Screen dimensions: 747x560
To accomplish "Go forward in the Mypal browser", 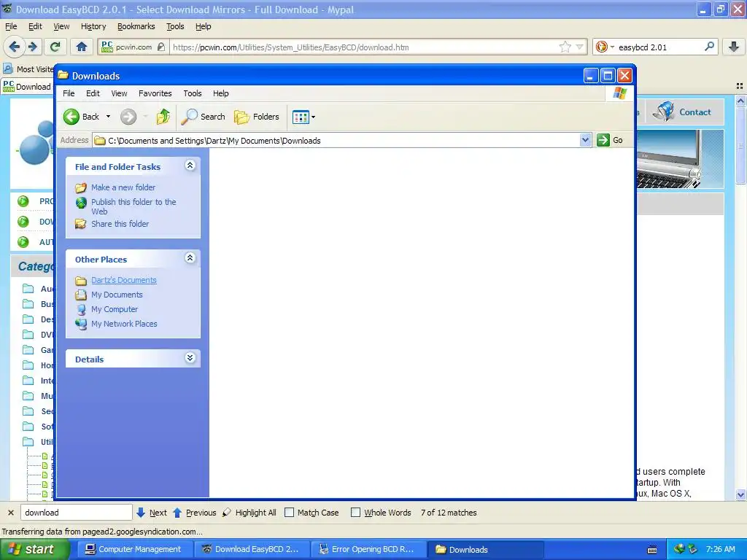I will pos(32,47).
